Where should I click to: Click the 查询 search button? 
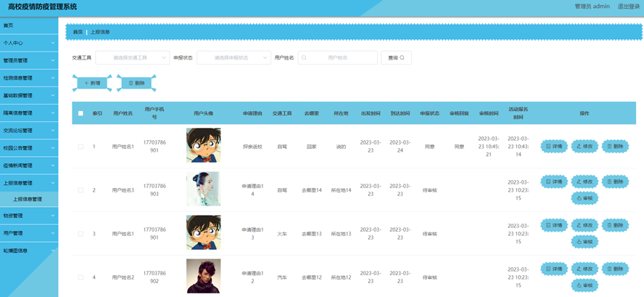tap(396, 58)
